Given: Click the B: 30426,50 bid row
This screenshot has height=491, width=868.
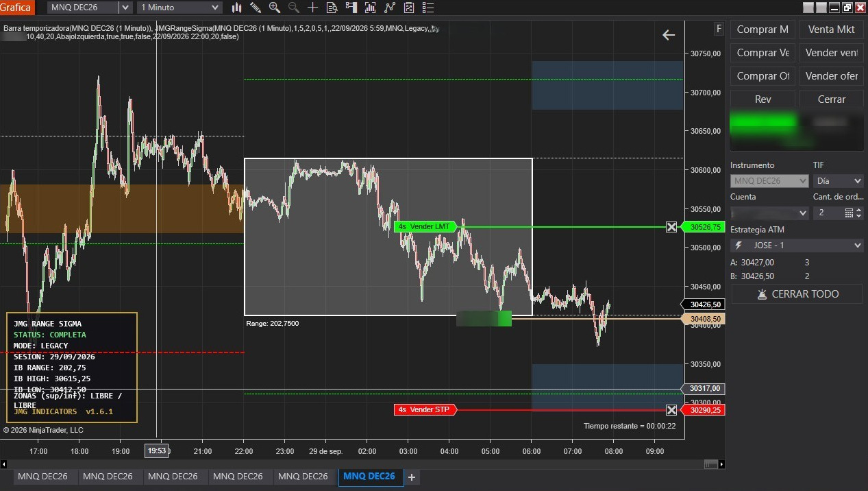Looking at the screenshot, I should click(771, 276).
